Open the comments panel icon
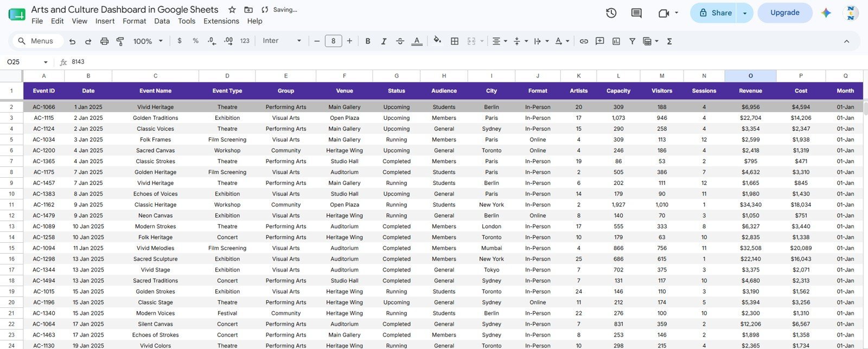Viewport: 868px width, 349px height. pyautogui.click(x=636, y=13)
